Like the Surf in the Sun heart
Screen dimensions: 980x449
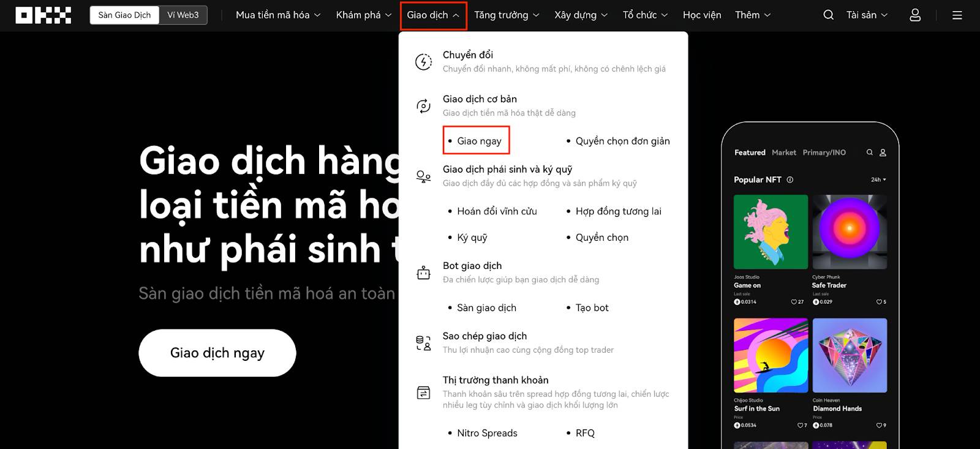click(x=800, y=425)
